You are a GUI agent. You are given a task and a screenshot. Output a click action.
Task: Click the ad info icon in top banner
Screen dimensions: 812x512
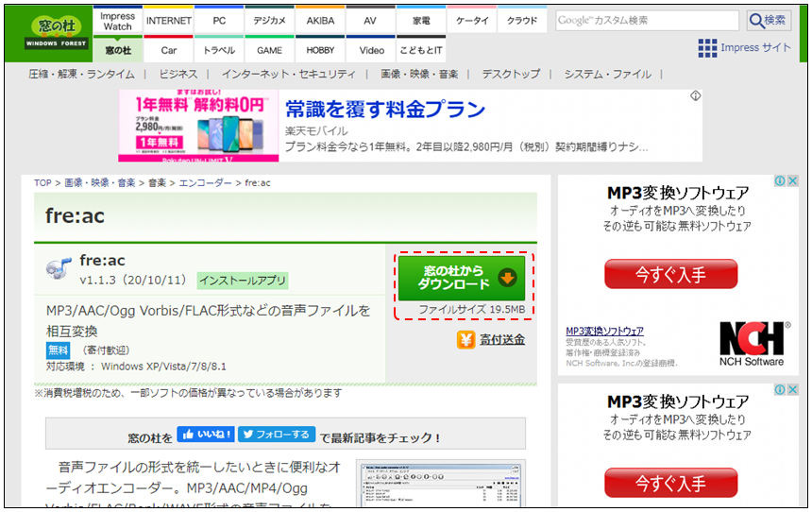point(695,95)
